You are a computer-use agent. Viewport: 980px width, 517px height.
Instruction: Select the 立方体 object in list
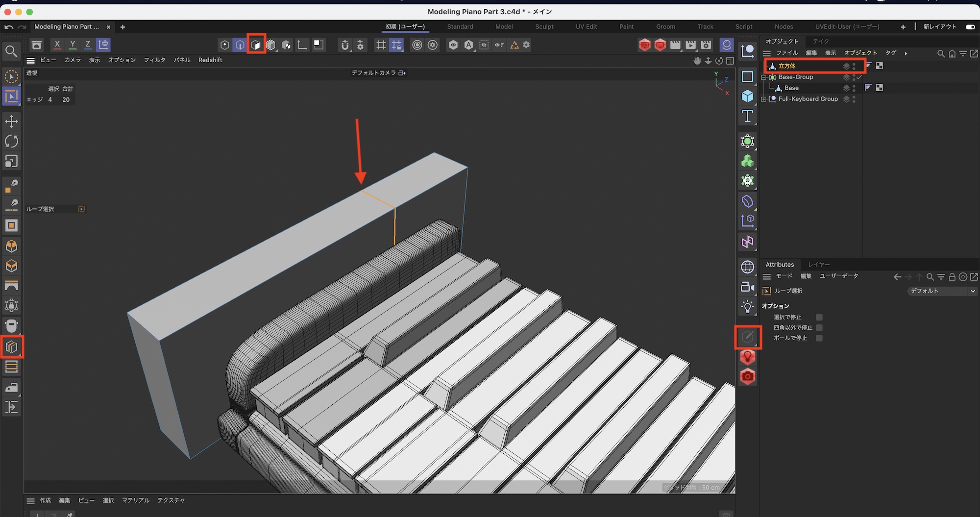[x=787, y=66]
